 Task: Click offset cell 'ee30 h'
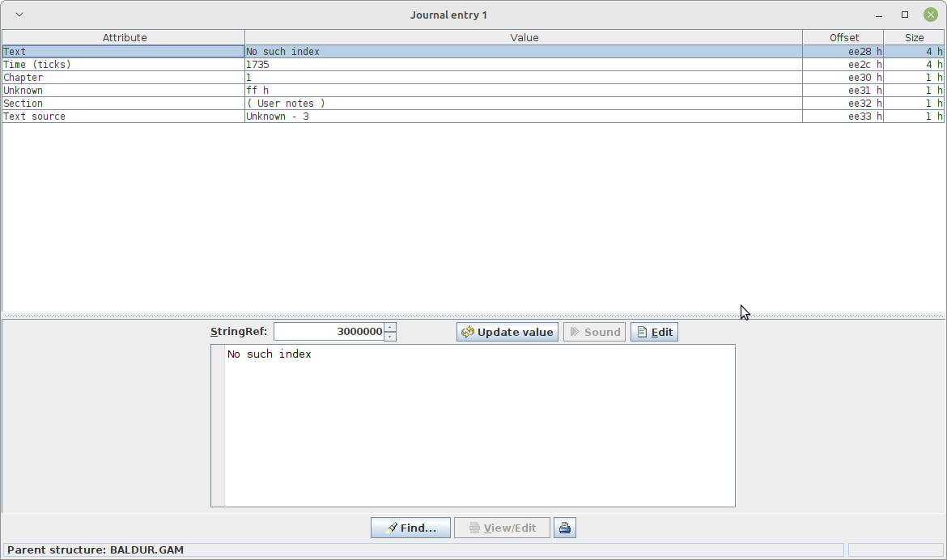click(x=843, y=78)
